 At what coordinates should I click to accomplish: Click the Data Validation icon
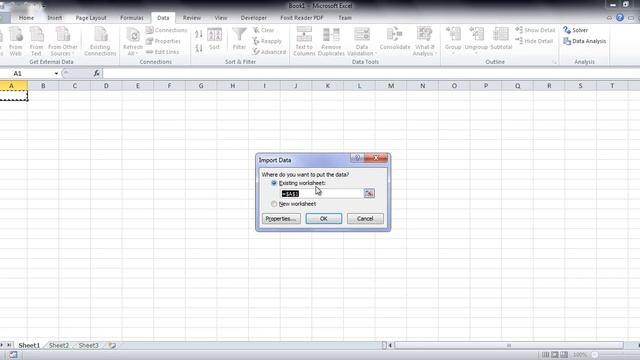362,42
